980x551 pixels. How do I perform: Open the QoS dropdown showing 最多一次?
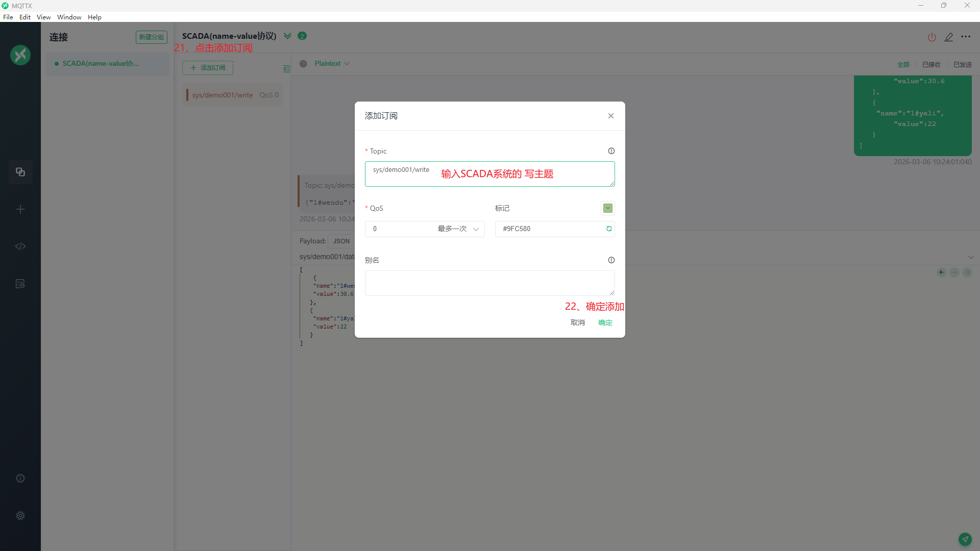(x=424, y=229)
